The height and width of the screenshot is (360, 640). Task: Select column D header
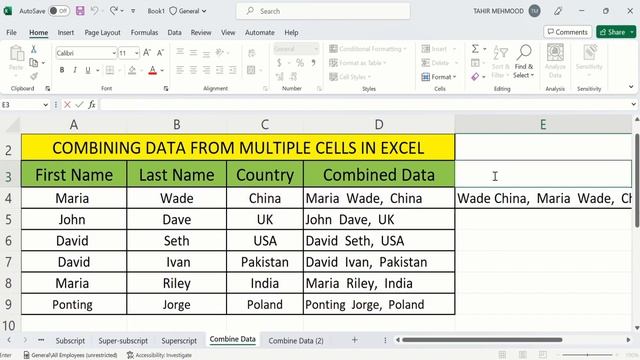click(379, 124)
